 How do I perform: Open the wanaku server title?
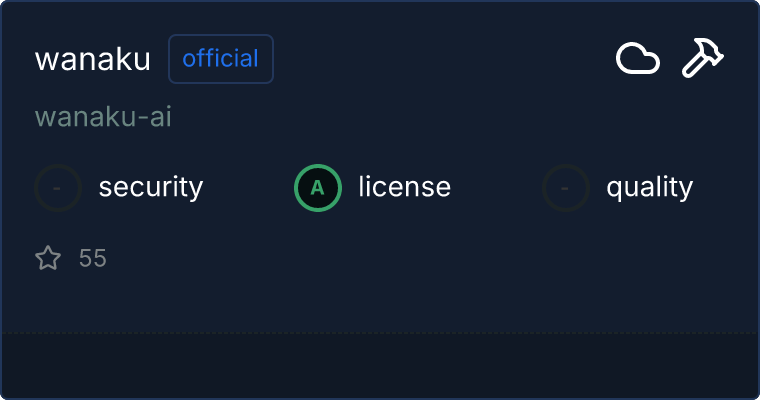coord(92,59)
